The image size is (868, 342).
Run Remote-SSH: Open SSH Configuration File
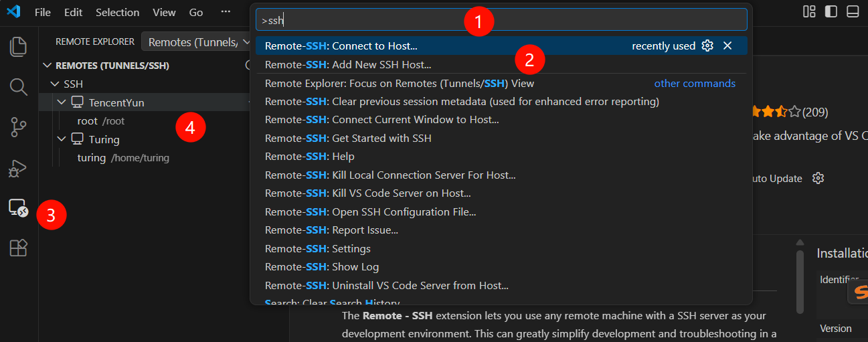pos(501,212)
